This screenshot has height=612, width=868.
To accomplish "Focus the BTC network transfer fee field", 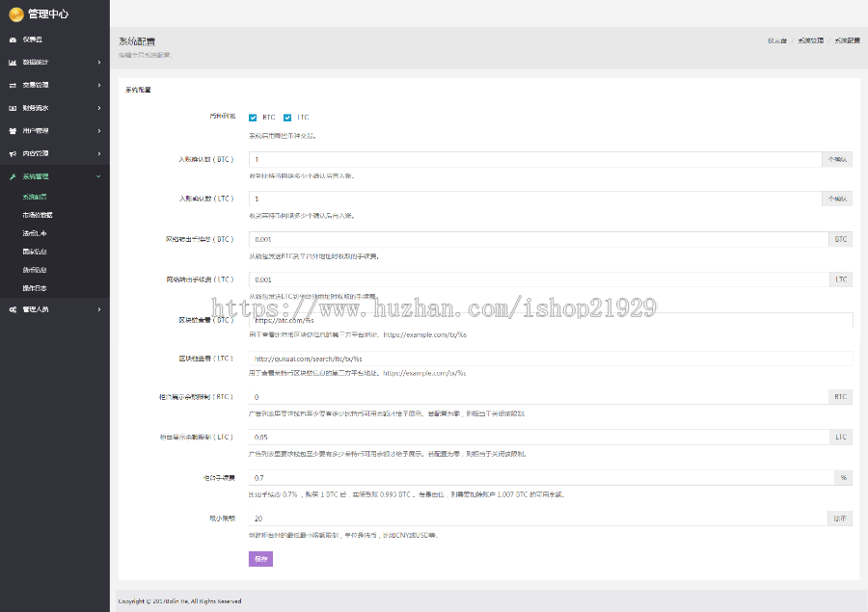I will (538, 240).
